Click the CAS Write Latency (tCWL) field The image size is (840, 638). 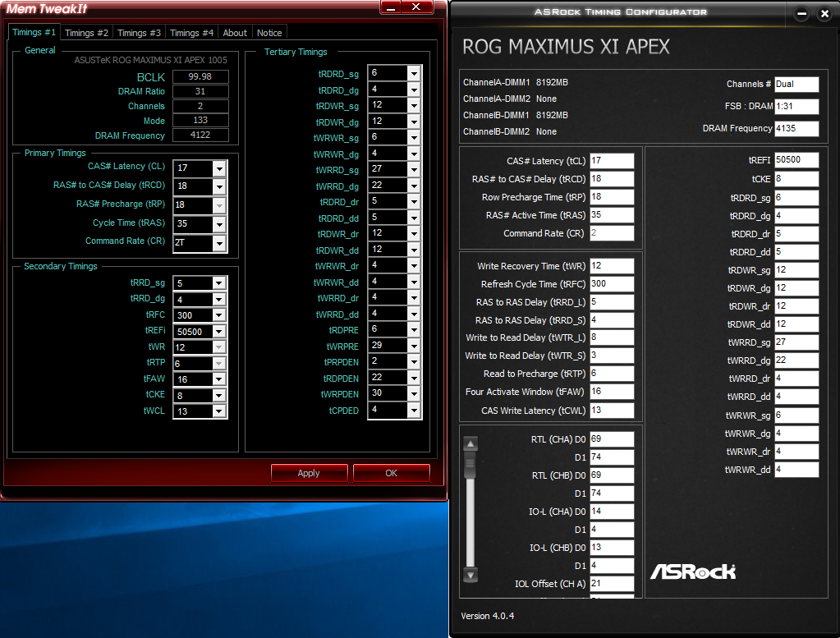(x=612, y=411)
